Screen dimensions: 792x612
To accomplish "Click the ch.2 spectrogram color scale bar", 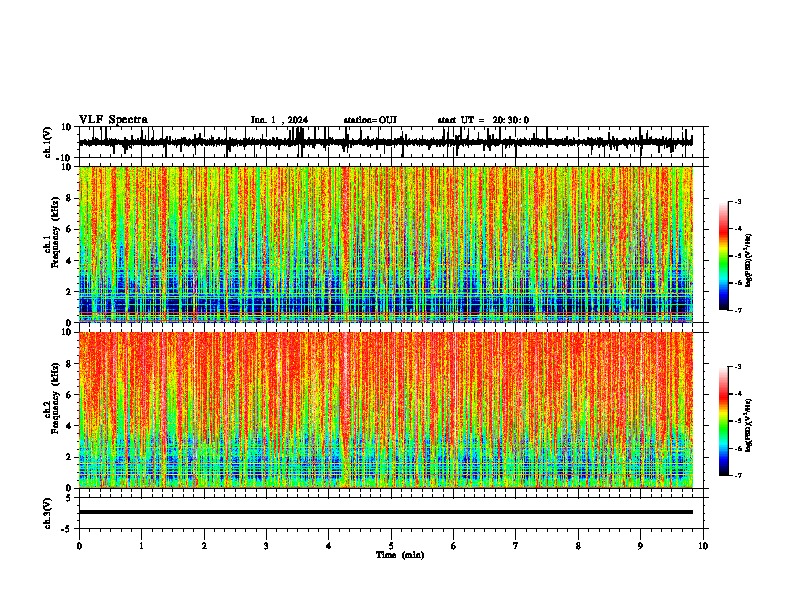I will click(723, 421).
